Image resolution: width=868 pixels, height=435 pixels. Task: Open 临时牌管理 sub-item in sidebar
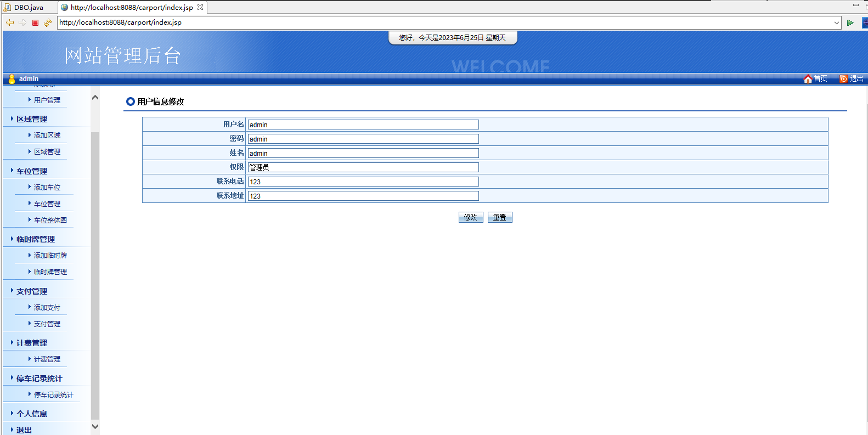coord(50,272)
